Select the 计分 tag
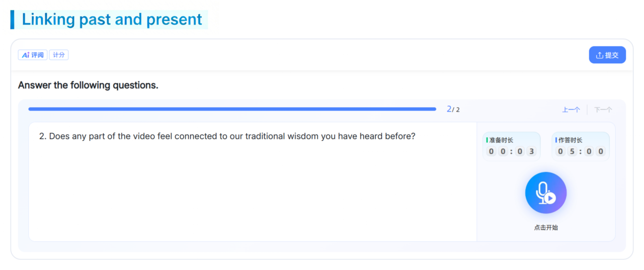This screenshot has width=644, height=270. [59, 55]
